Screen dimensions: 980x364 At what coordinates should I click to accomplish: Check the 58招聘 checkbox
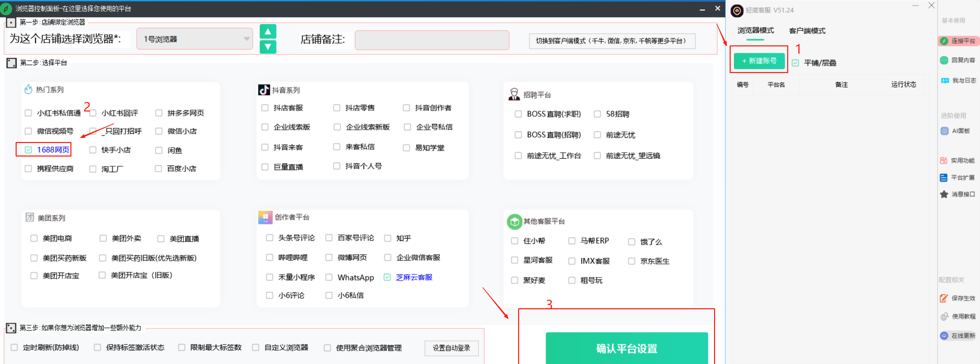click(597, 114)
